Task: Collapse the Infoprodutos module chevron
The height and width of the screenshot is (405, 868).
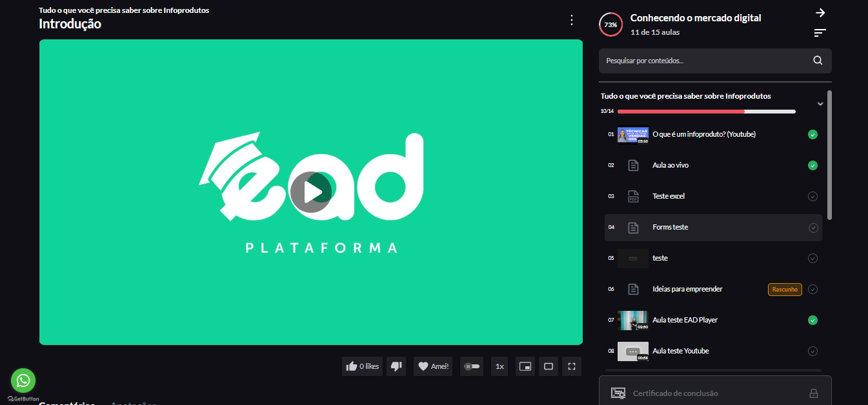Action: 820,104
